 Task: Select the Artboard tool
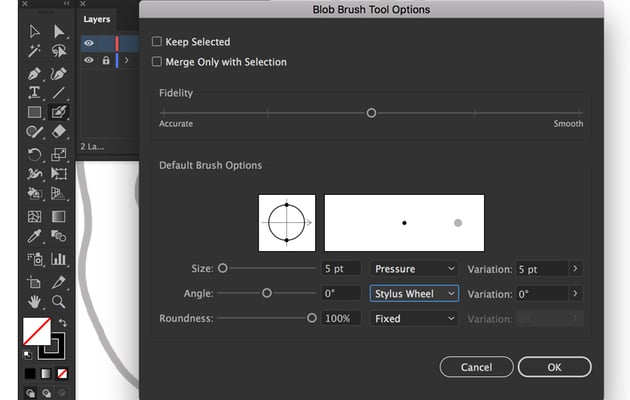35,282
